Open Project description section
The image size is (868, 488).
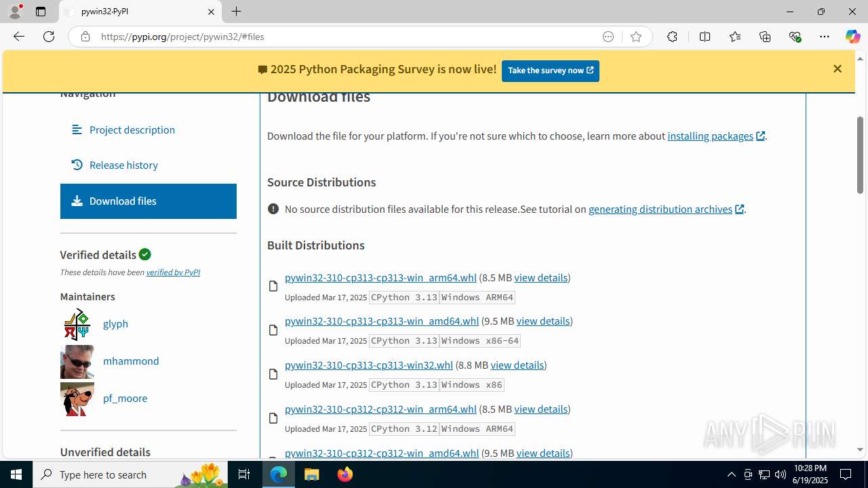coord(132,129)
